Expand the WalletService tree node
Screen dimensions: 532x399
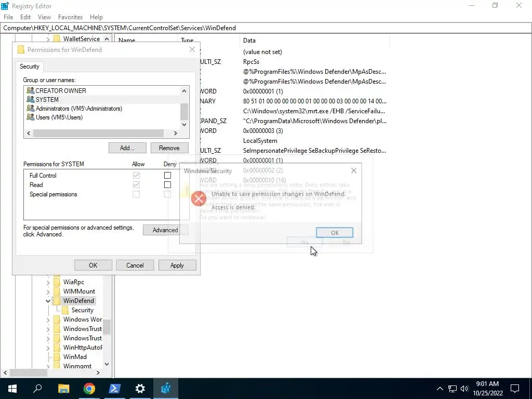[48, 39]
